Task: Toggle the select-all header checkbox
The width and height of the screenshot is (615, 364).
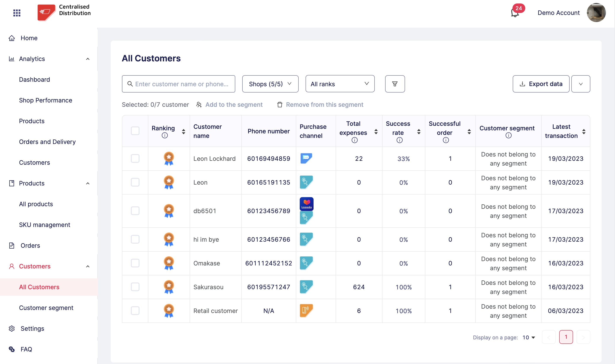Action: [135, 131]
